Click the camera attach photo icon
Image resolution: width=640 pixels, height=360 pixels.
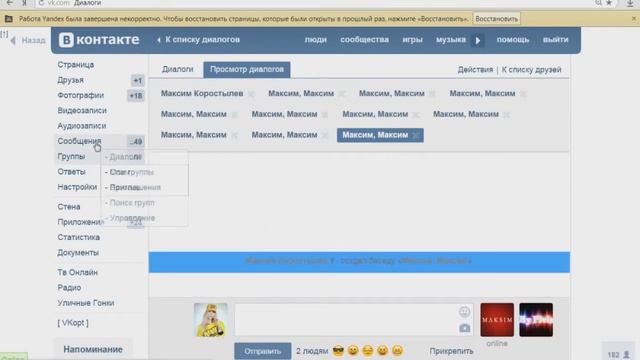pyautogui.click(x=464, y=328)
